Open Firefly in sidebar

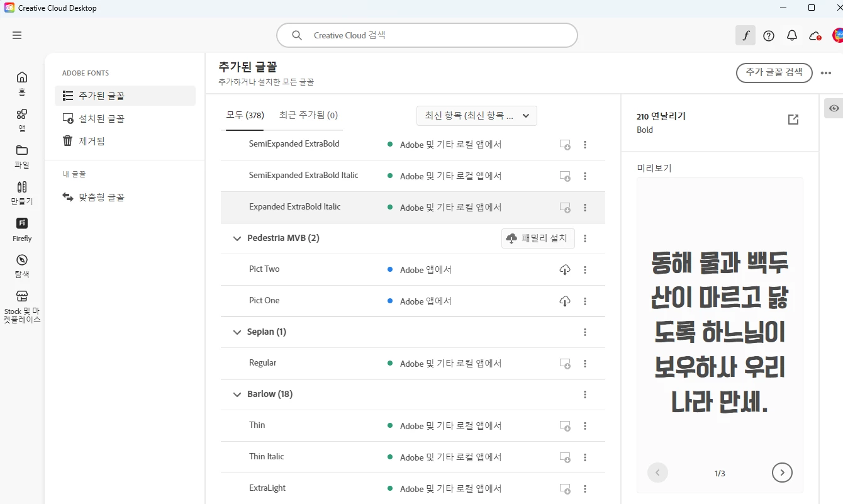point(22,230)
